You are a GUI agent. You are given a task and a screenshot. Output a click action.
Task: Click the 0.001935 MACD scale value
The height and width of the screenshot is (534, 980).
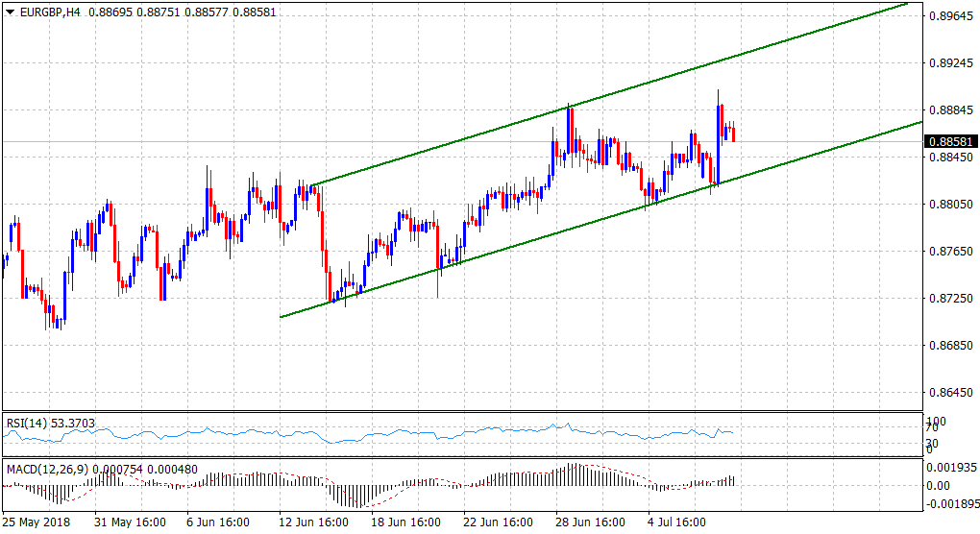coord(950,466)
